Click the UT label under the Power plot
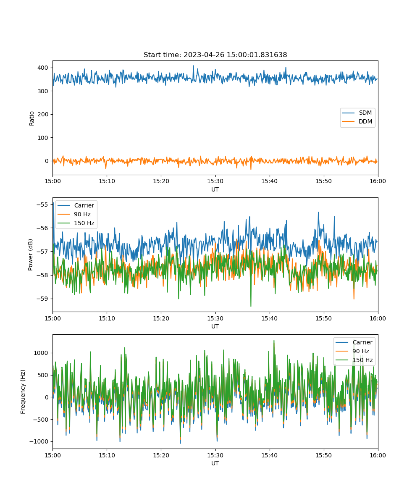 (x=215, y=326)
